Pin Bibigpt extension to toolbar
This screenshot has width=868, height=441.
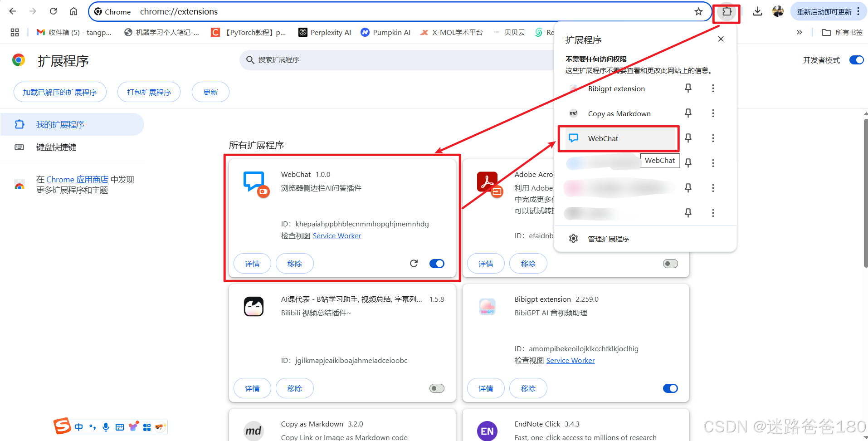688,88
